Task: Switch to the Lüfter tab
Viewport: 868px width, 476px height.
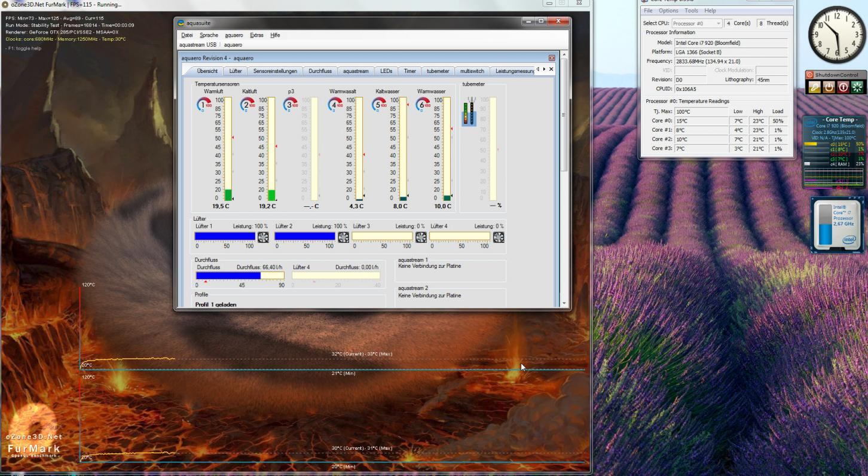Action: [236, 71]
